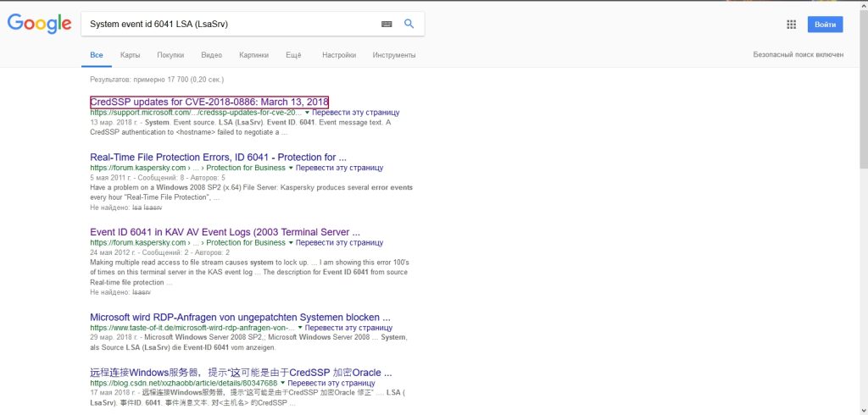
Task: Translate the taste-of-it.de result page
Action: pos(348,328)
